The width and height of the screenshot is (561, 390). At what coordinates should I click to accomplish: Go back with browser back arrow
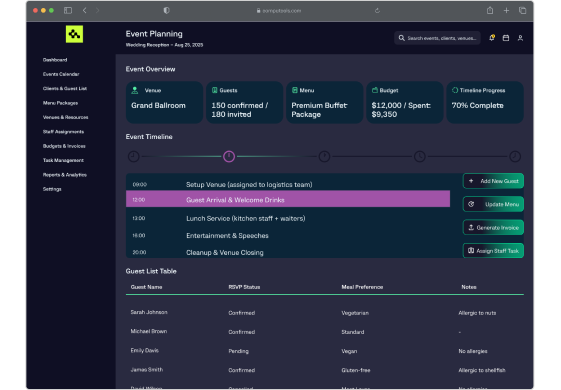(x=84, y=10)
